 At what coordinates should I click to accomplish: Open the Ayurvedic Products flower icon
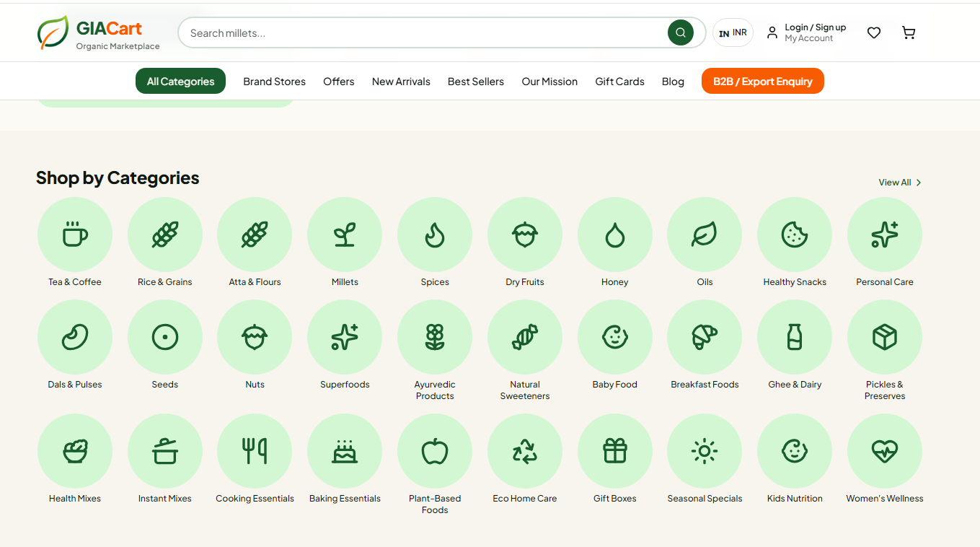pyautogui.click(x=435, y=337)
